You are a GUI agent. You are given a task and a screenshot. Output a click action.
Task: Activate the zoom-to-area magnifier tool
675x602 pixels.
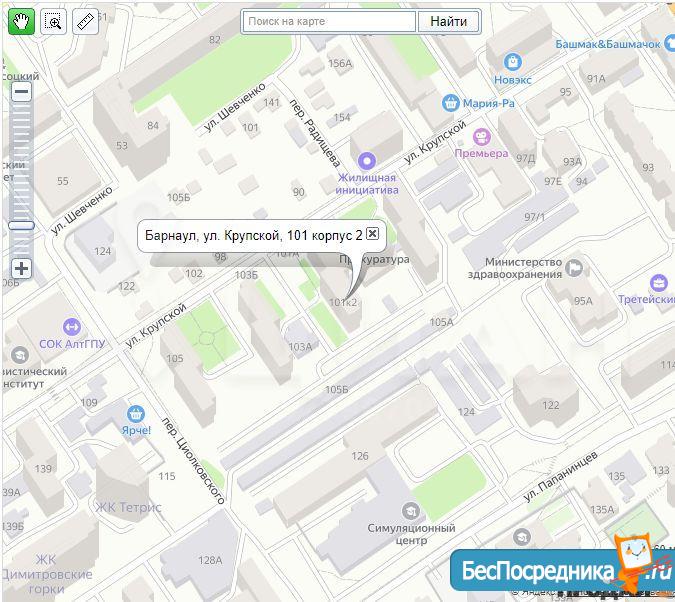(x=53, y=21)
